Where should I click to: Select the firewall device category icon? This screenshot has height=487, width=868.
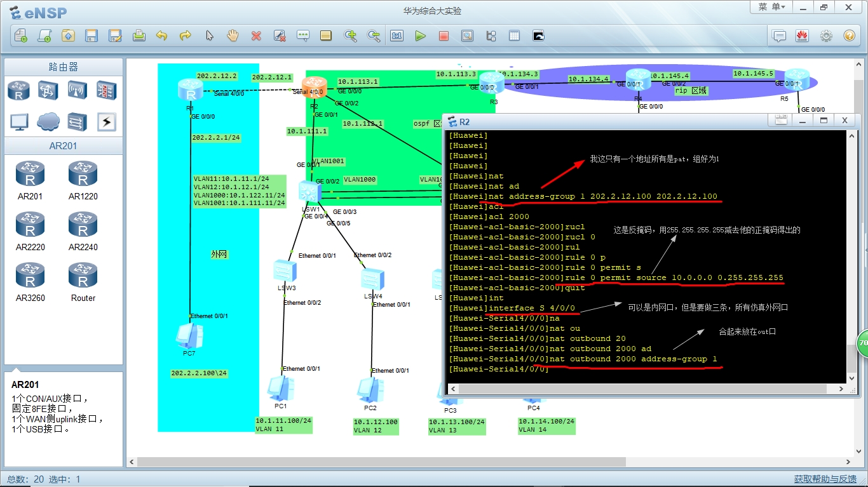[x=106, y=90]
